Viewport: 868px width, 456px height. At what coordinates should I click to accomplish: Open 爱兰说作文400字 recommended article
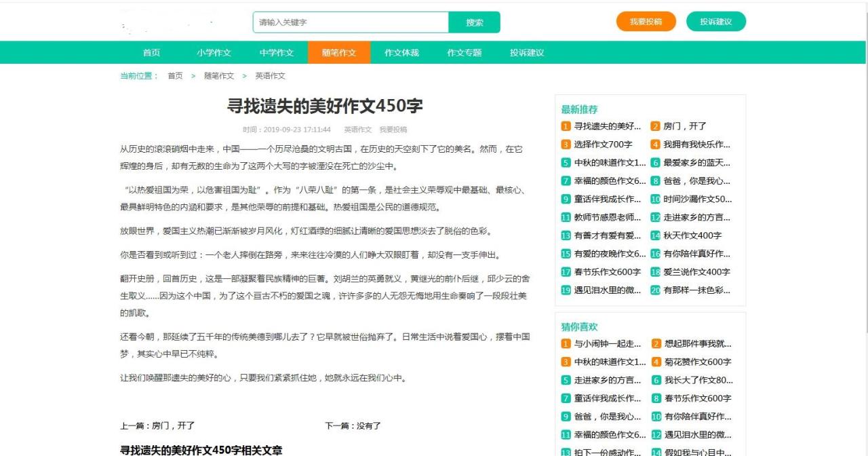point(696,272)
